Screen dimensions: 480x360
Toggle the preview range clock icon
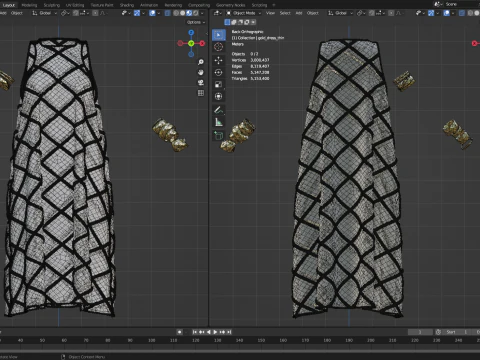pyautogui.click(x=438, y=332)
